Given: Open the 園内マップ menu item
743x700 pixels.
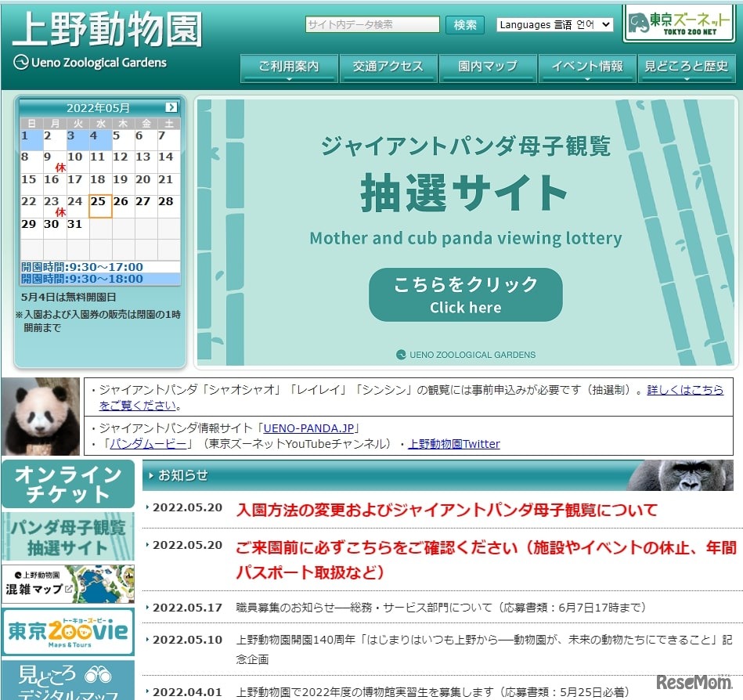Looking at the screenshot, I should point(488,67).
